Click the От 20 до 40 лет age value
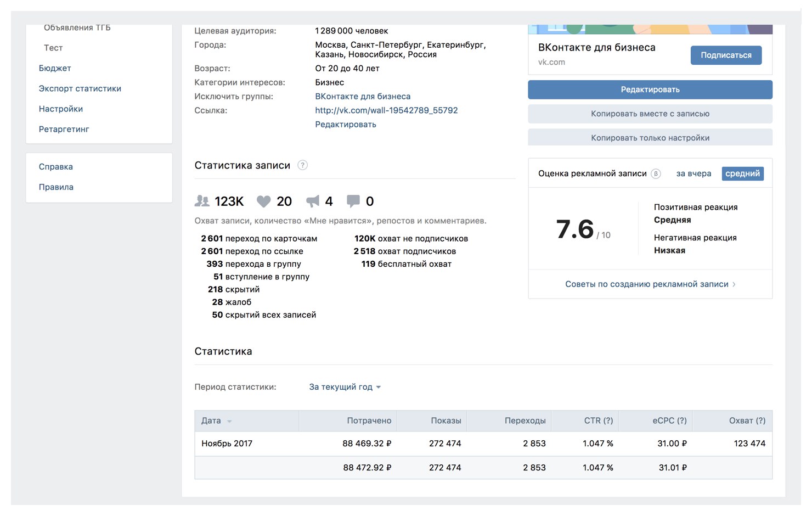Viewport: 812px width, 516px height. [347, 69]
